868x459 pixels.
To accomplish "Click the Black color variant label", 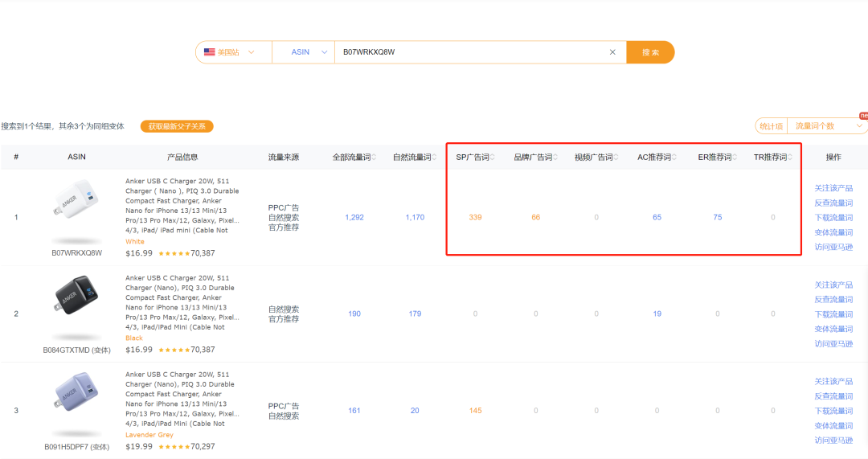I will (x=134, y=338).
